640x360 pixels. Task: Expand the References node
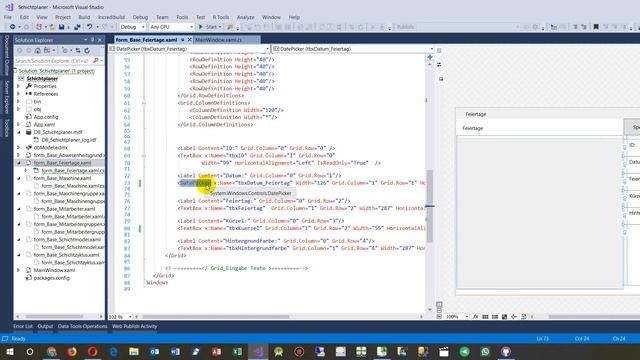(x=18, y=94)
